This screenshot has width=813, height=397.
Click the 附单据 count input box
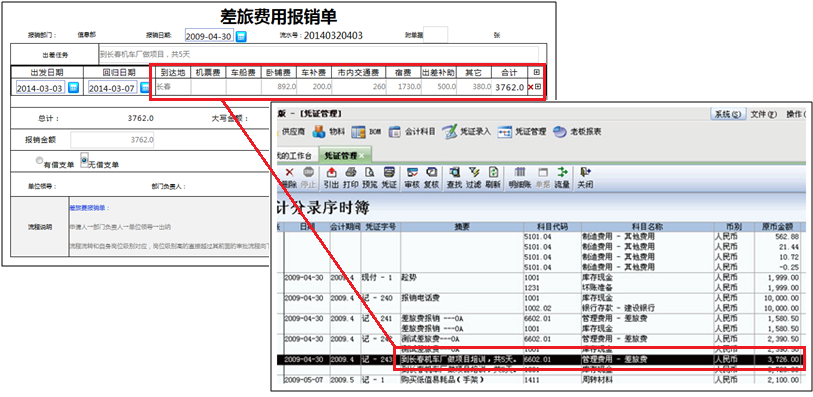tap(436, 35)
